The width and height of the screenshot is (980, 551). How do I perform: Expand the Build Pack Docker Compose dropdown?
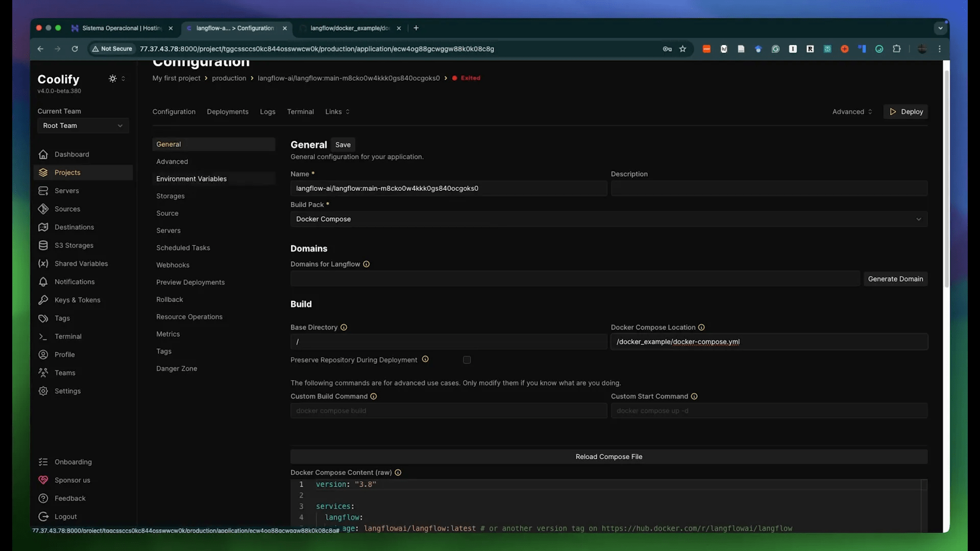[x=608, y=219]
